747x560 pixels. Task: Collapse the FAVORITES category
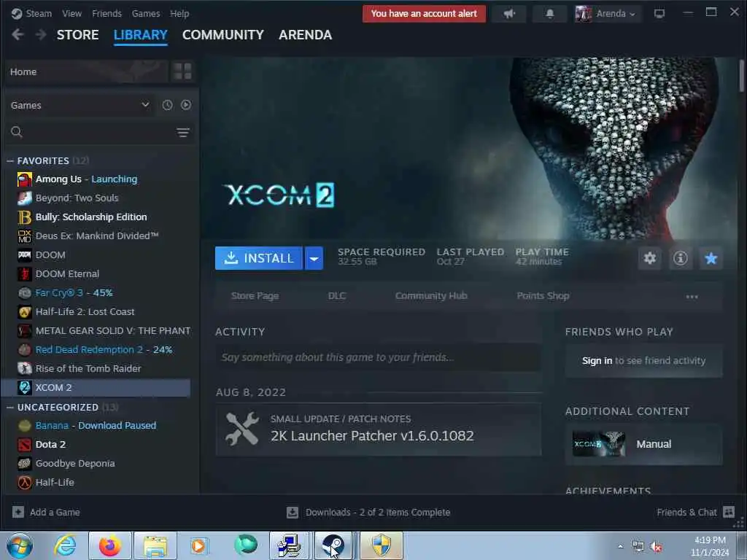click(x=10, y=161)
